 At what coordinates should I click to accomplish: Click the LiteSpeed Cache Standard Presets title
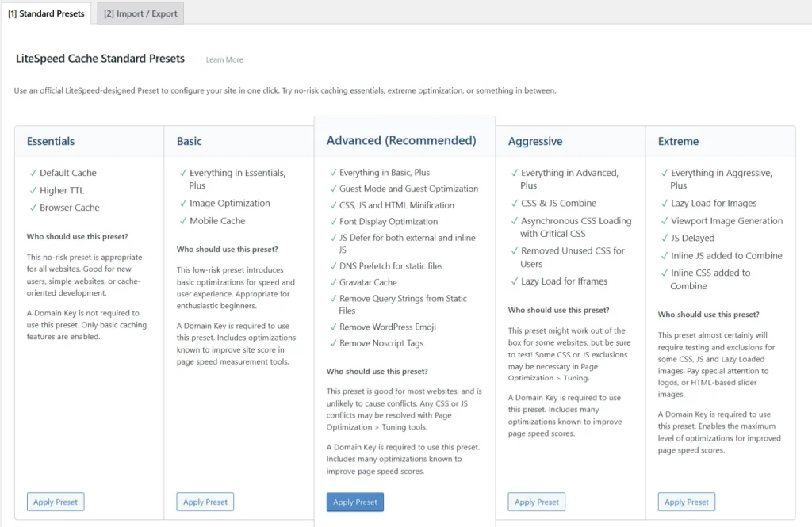[x=100, y=59]
